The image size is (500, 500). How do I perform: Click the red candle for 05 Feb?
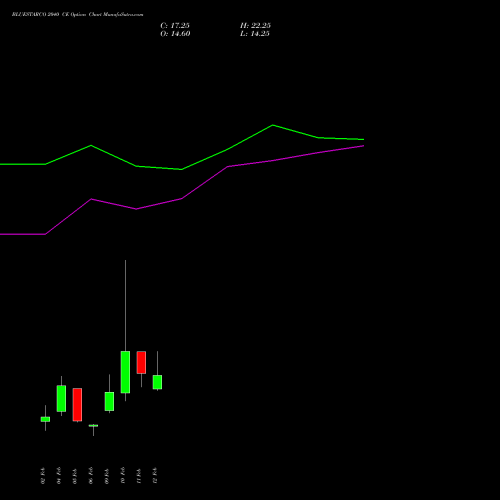[x=77, y=405]
